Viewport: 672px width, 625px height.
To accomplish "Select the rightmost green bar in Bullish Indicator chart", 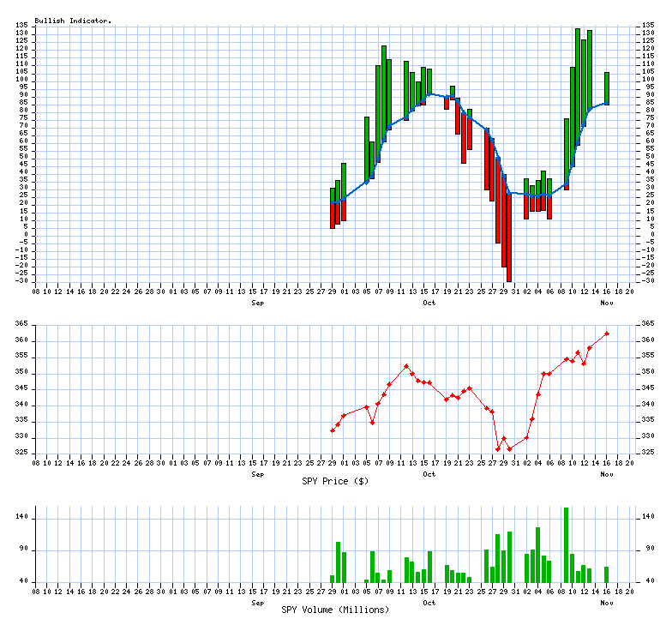I will tap(607, 87).
